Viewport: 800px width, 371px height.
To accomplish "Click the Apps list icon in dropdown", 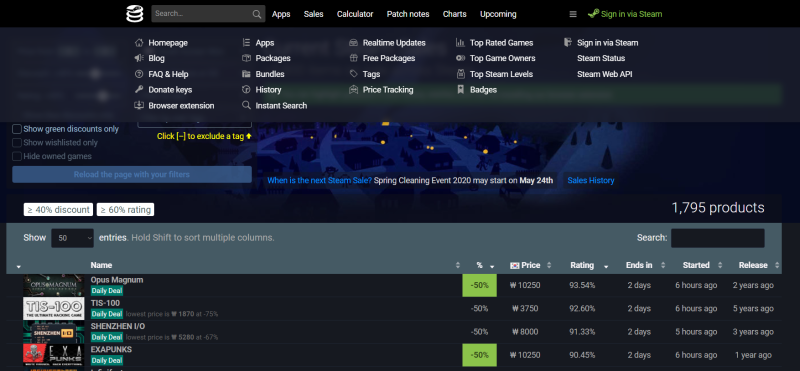I will coord(246,43).
